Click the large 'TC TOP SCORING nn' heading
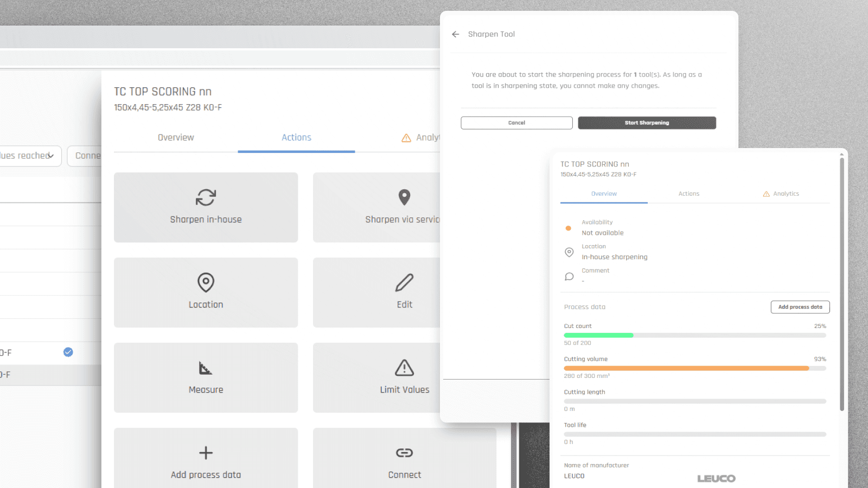 tap(163, 92)
